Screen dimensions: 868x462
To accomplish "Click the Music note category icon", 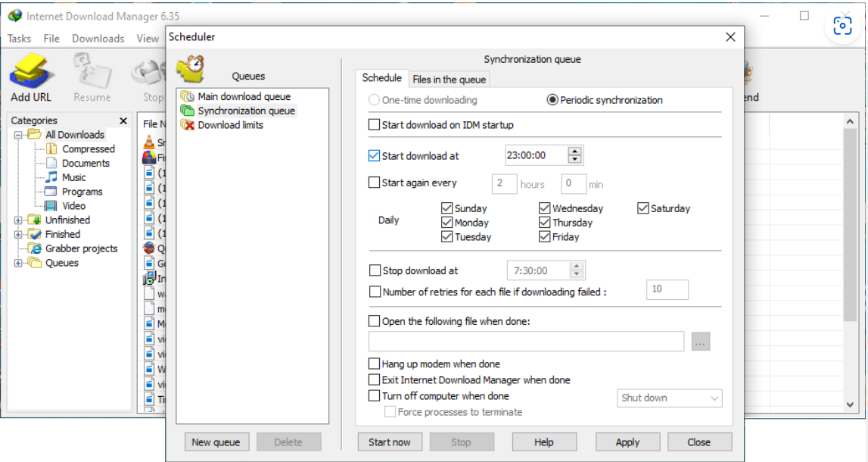I will (51, 177).
